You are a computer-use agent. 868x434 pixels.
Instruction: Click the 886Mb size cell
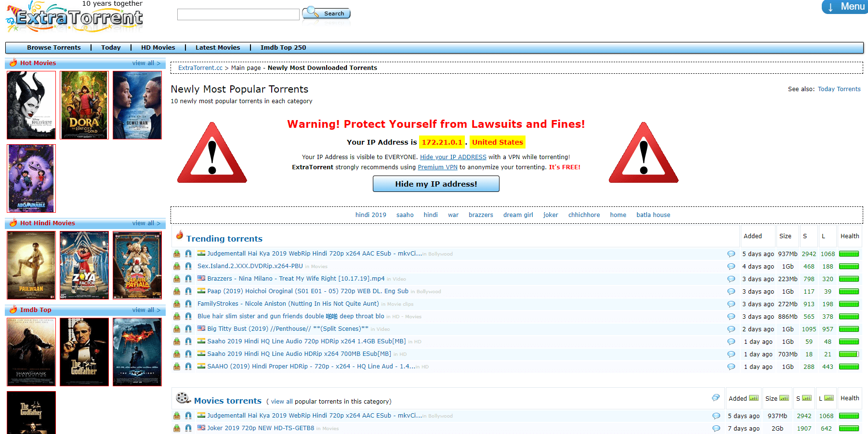(x=788, y=316)
